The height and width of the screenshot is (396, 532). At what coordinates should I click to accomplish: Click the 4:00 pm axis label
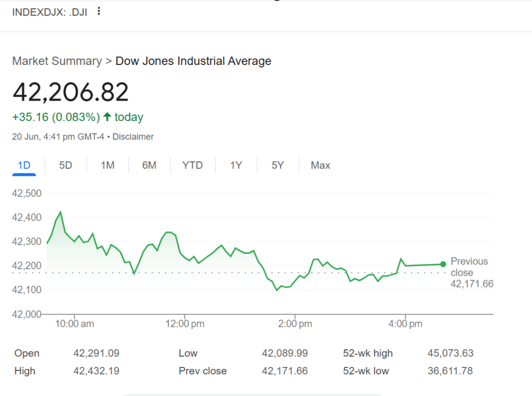coord(405,324)
